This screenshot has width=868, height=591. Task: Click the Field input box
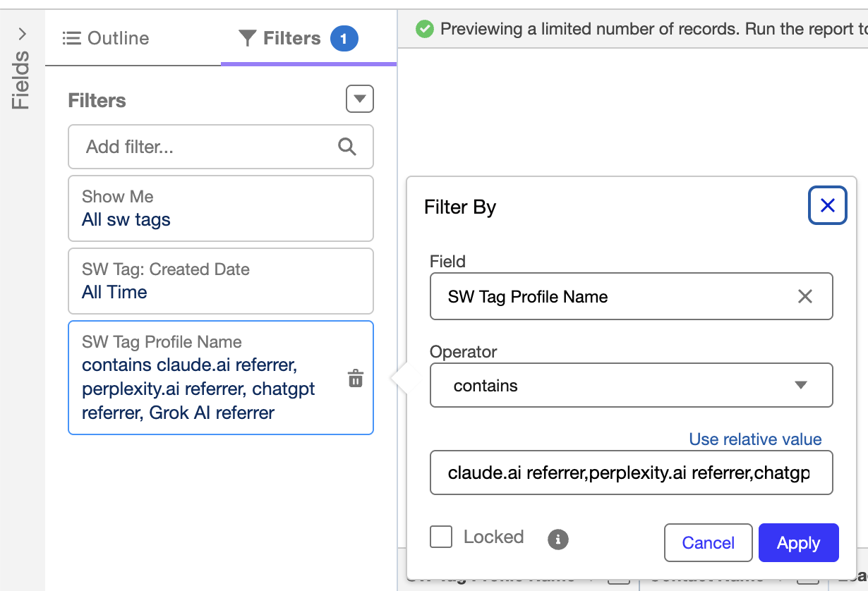coord(632,296)
